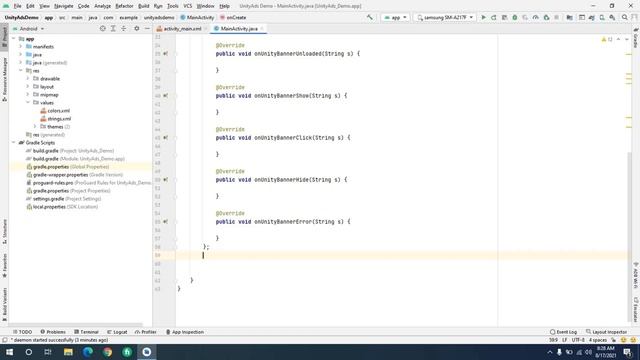Image resolution: width=640 pixels, height=360 pixels.
Task: Open the Layout Inspector button
Action: [606, 332]
